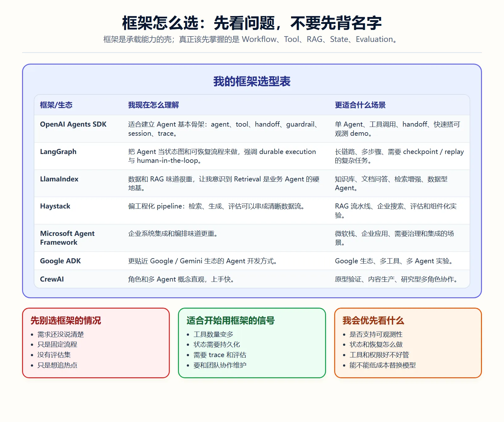
Task: Click the text 企业系统集成和编排味道更重
Action: (174, 234)
